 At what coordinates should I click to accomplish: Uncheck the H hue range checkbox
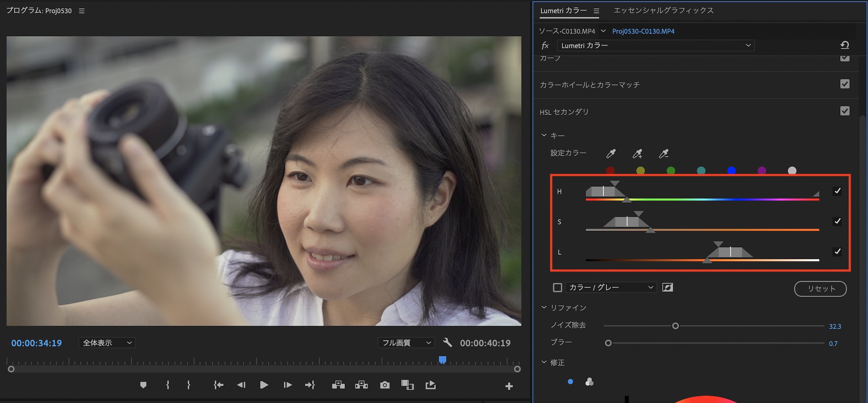[837, 191]
